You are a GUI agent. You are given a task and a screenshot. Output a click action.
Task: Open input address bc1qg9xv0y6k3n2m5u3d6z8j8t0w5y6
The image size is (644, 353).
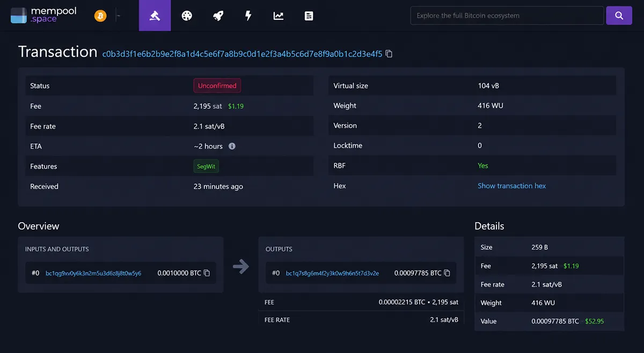(93, 273)
